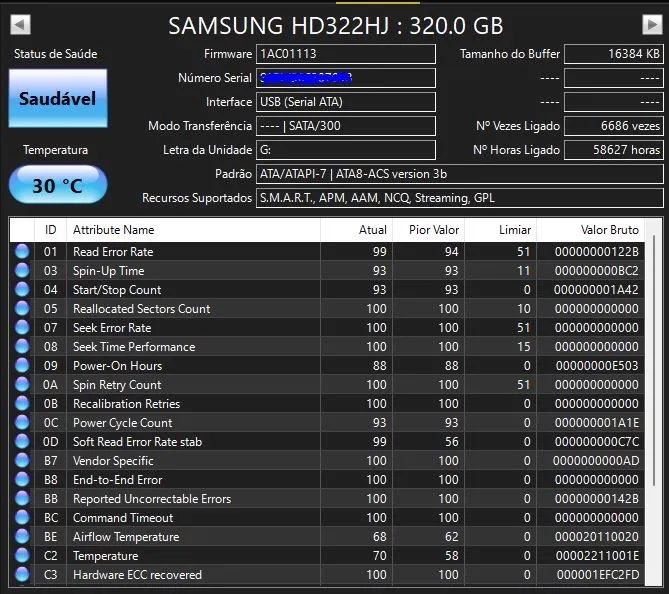
Task: Click the Recursos Suportados features field
Action: pos(460,198)
